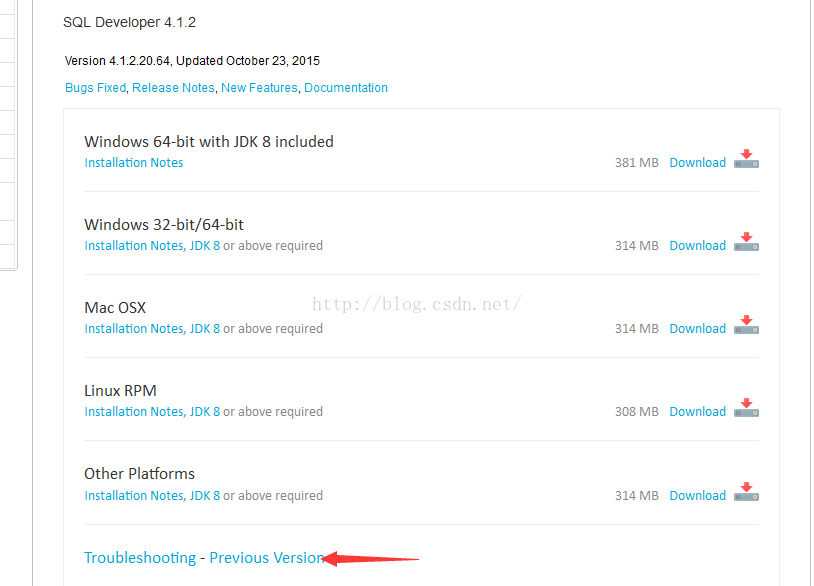Open the Bugs Fixed link

[x=95, y=88]
